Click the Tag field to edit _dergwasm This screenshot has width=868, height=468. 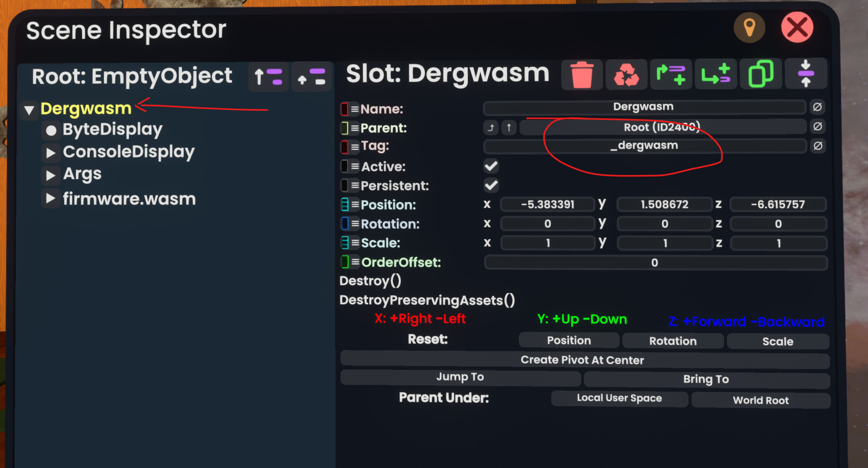(x=644, y=146)
